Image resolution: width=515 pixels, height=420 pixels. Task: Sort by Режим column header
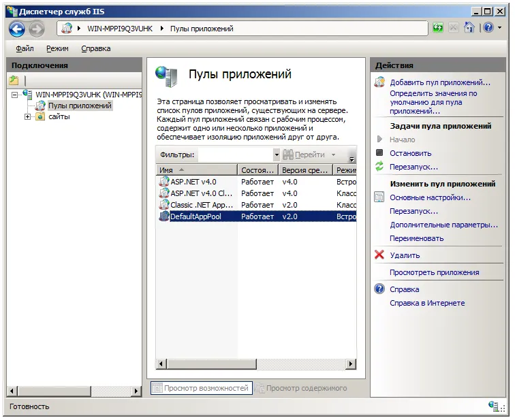(345, 170)
